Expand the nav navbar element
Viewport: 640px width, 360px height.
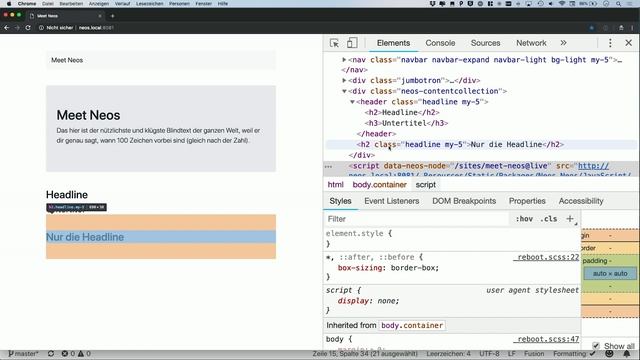[x=344, y=60]
